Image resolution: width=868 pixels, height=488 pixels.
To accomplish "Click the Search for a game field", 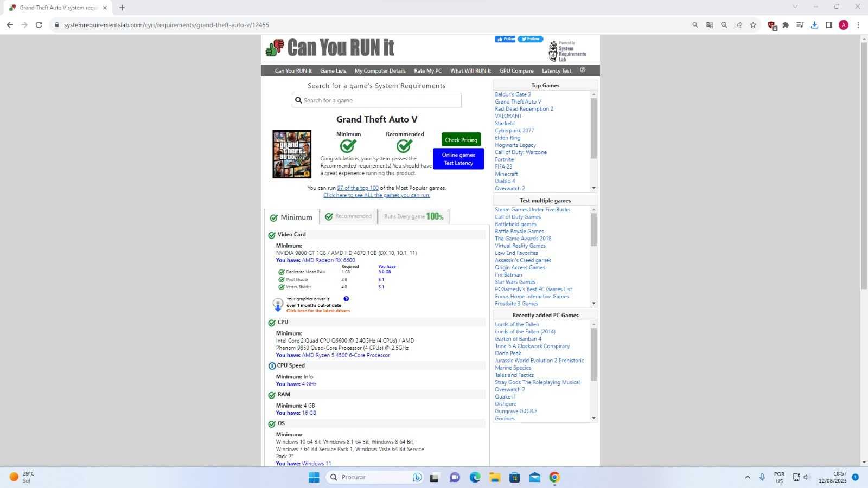I will tap(376, 100).
